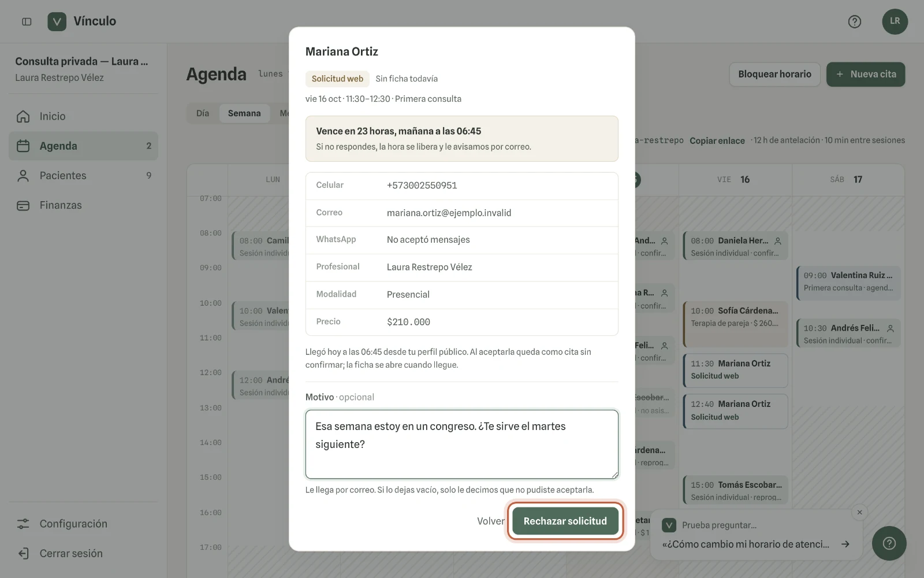Click Mariana Ortiz dialog title

[x=341, y=51]
